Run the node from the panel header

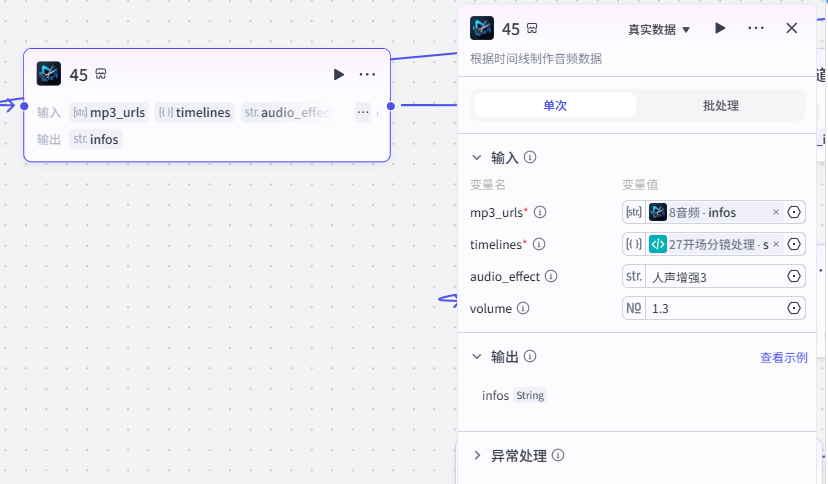pyautogui.click(x=720, y=28)
